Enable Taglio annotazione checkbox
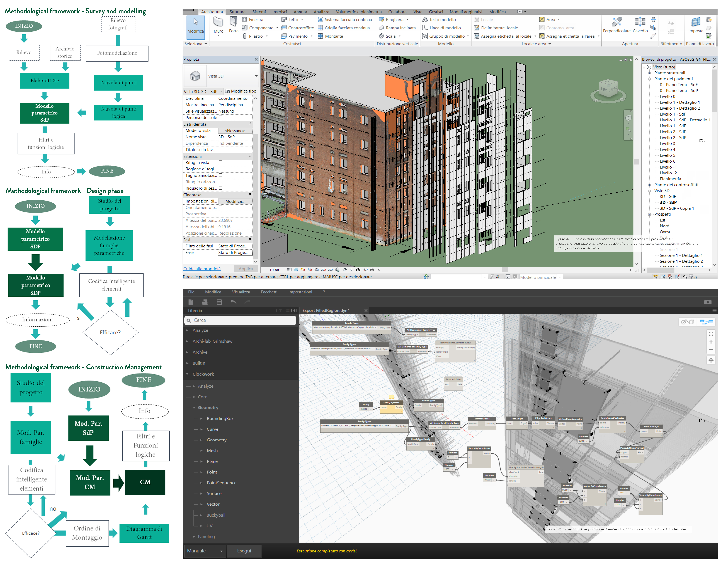Image resolution: width=728 pixels, height=571 pixels. tap(221, 175)
